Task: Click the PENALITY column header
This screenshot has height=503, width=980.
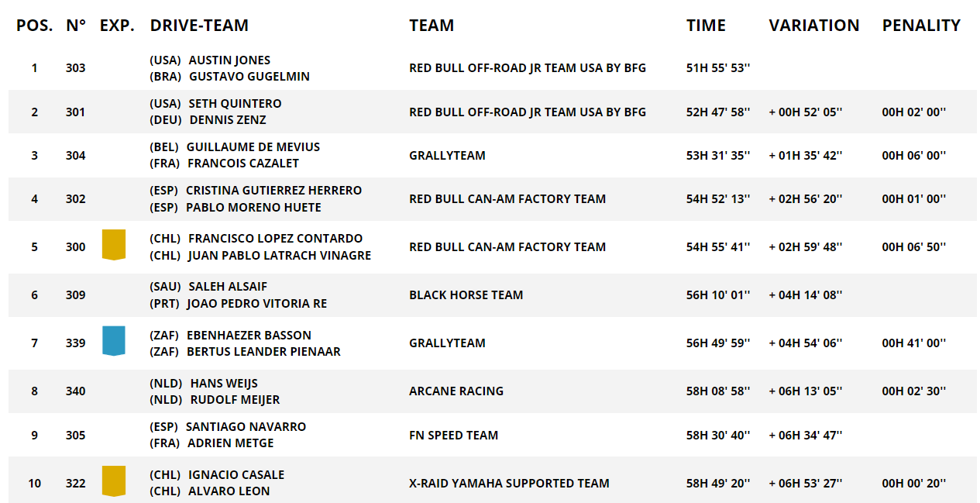Action: click(921, 26)
